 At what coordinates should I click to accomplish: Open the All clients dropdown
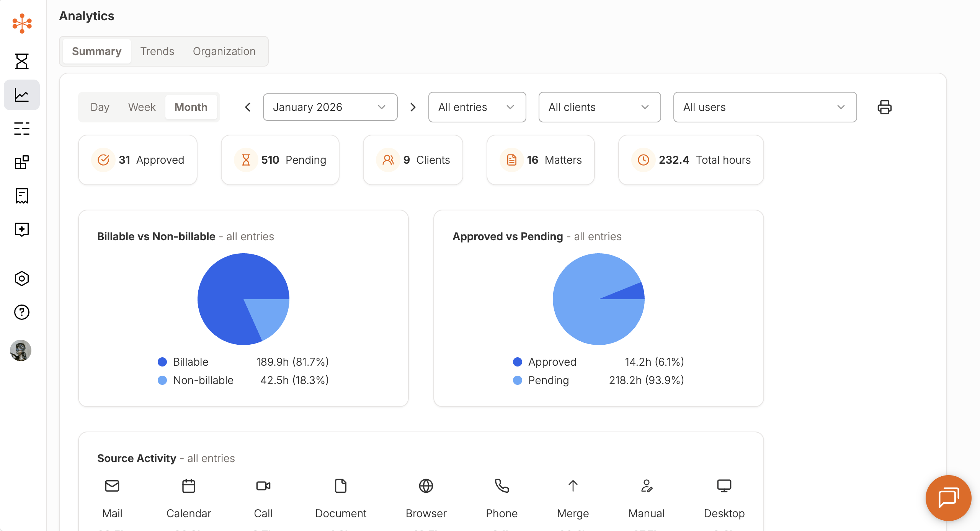point(599,107)
